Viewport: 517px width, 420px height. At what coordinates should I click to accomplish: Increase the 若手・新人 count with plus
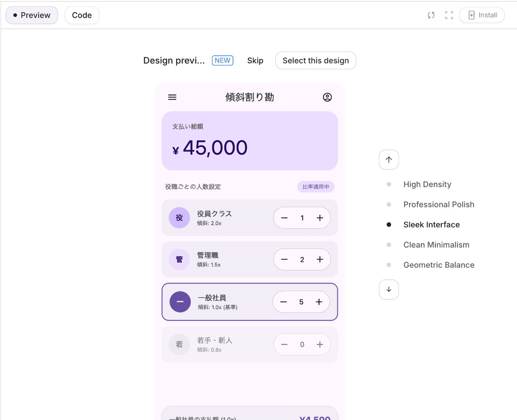coord(320,344)
